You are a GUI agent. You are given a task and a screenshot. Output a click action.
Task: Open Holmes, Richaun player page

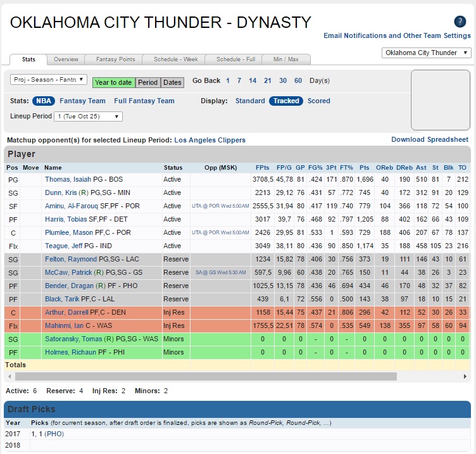pyautogui.click(x=70, y=352)
